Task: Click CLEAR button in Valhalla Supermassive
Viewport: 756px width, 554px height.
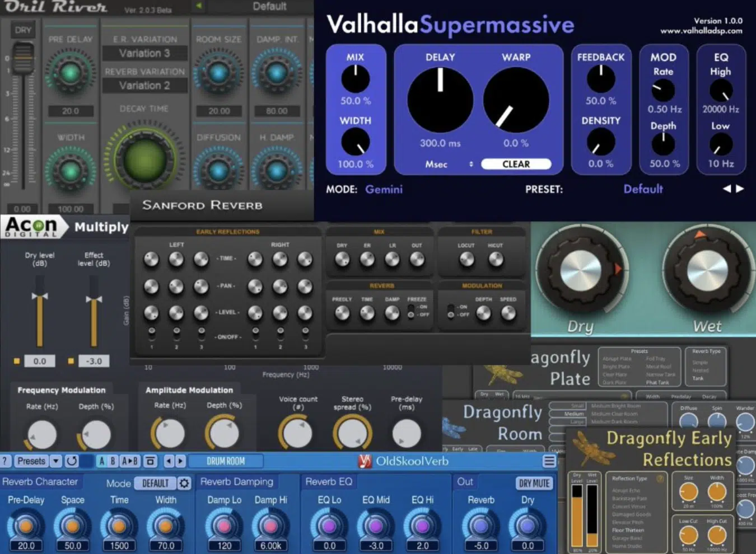Action: [516, 164]
